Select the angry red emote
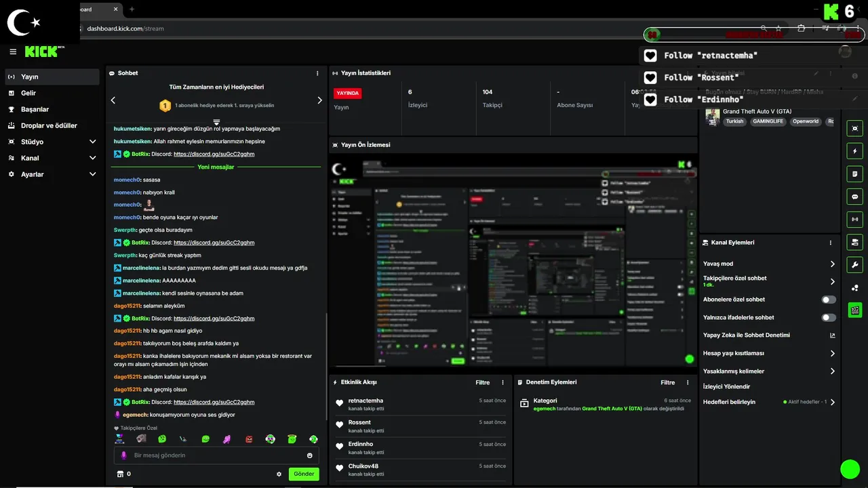 tap(249, 439)
